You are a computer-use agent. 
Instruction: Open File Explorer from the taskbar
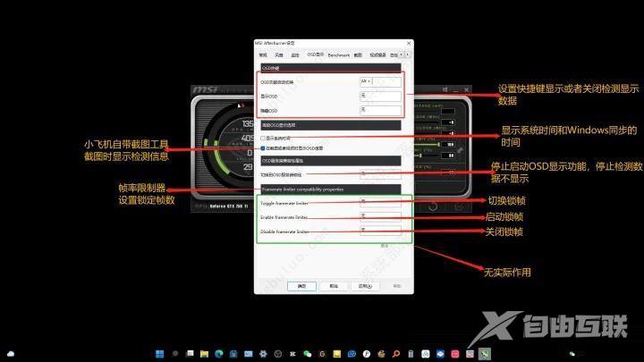click(204, 354)
